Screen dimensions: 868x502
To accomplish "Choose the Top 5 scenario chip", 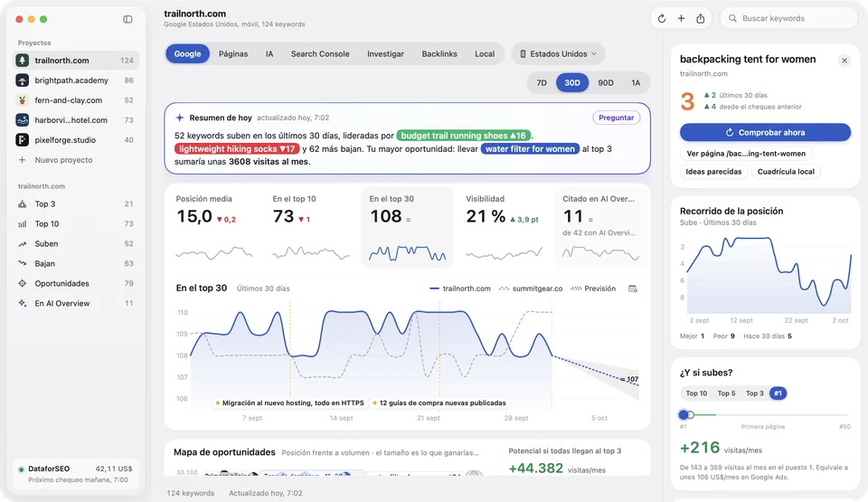I will coord(726,393).
